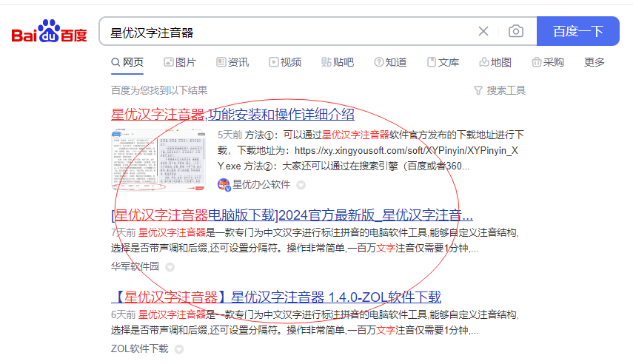633x364 pixels.
Task: Switch to the 图片 tab
Action: click(x=180, y=62)
